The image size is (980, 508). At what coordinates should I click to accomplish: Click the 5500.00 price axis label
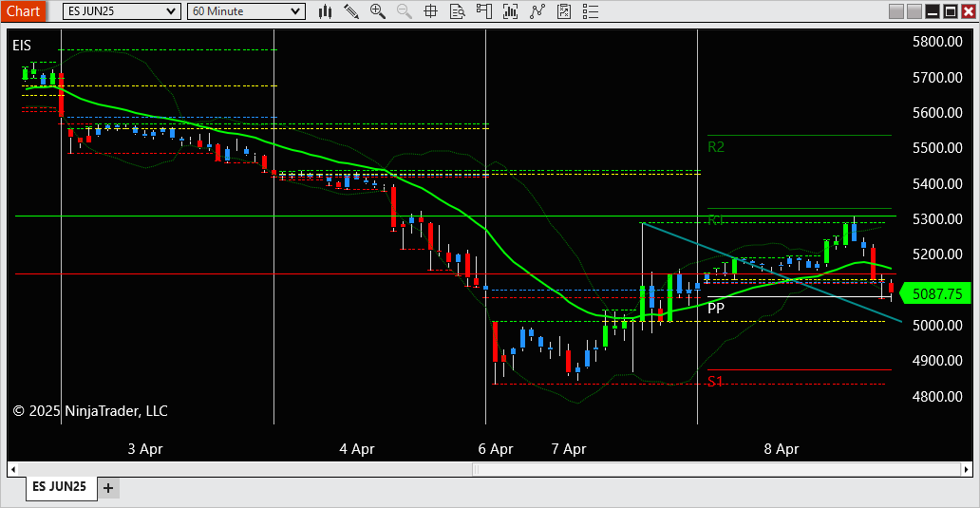pyautogui.click(x=937, y=148)
